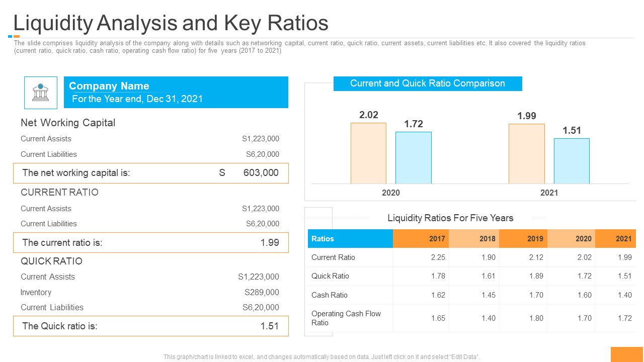
Task: Click 'The current ratio is:' label
Action: click(x=62, y=242)
